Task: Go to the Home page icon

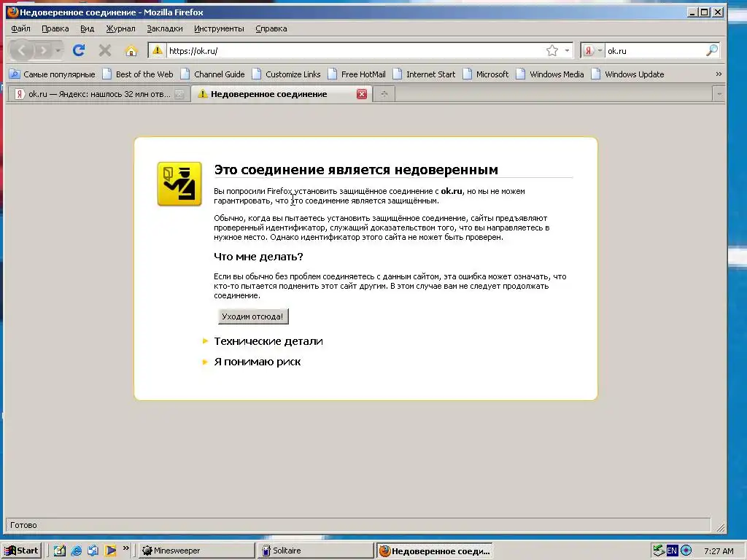Action: (x=131, y=50)
